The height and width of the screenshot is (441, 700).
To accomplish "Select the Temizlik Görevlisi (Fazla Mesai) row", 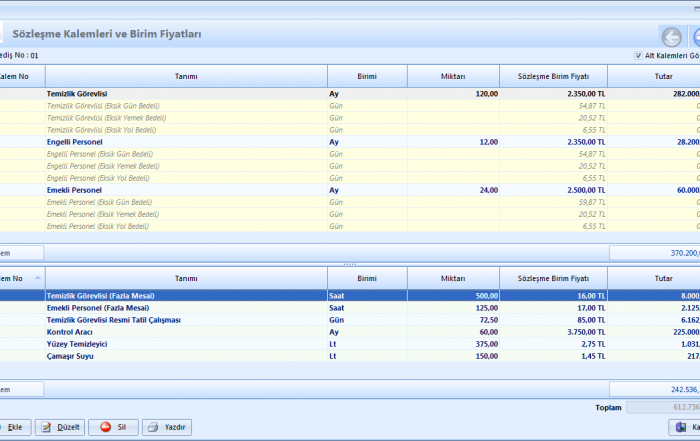I will (186, 296).
